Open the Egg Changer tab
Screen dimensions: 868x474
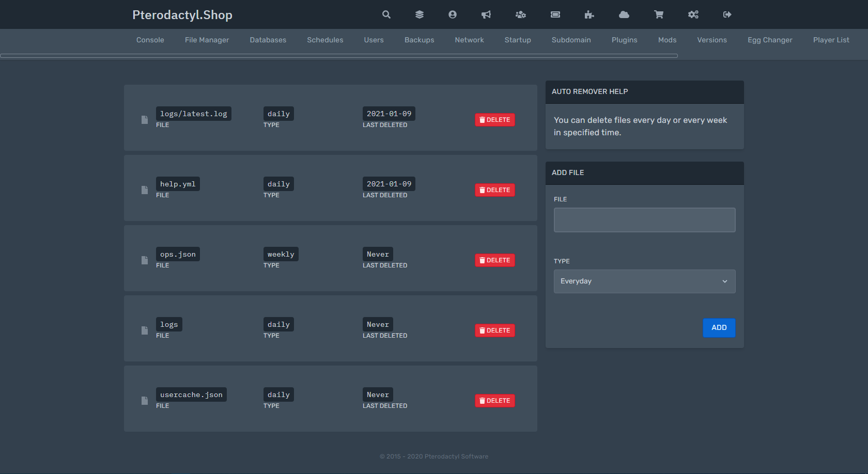pos(769,40)
